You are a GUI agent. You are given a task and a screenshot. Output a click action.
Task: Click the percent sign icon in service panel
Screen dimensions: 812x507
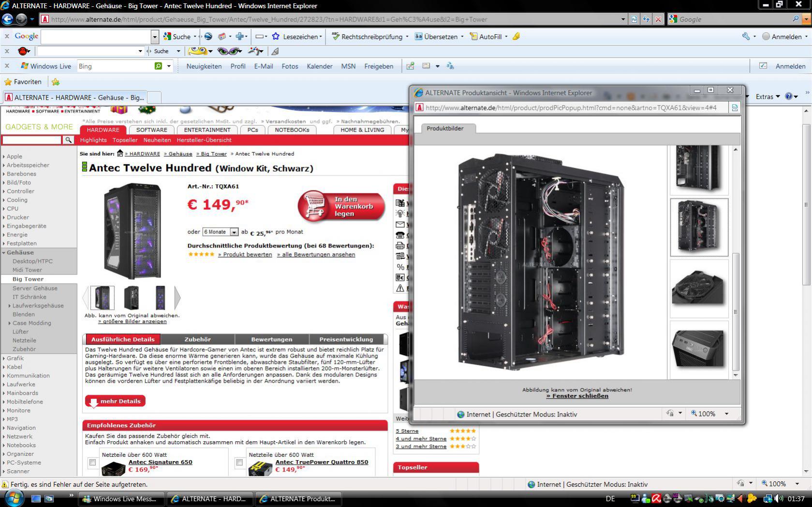click(400, 267)
